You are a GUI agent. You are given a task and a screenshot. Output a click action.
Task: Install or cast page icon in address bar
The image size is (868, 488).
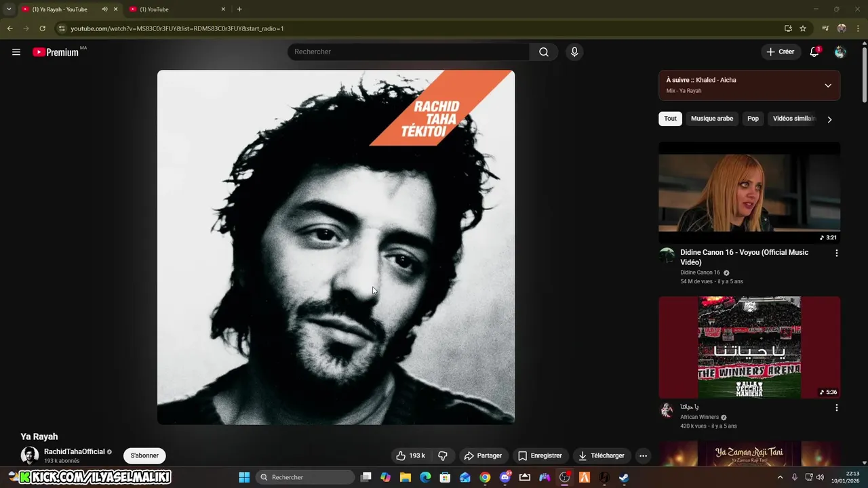pyautogui.click(x=788, y=28)
